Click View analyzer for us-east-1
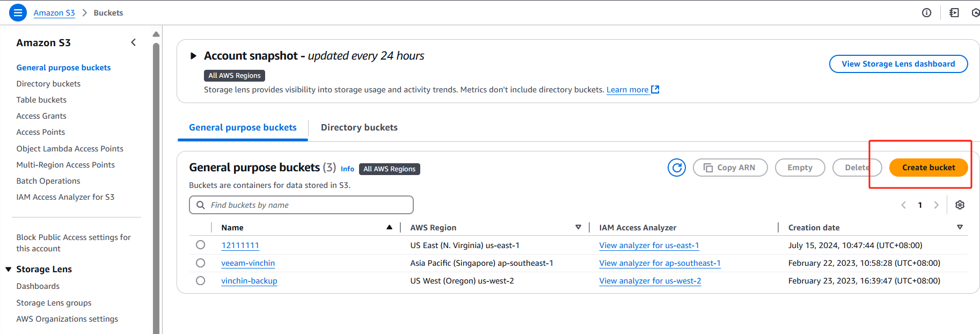The height and width of the screenshot is (334, 980). (x=649, y=245)
